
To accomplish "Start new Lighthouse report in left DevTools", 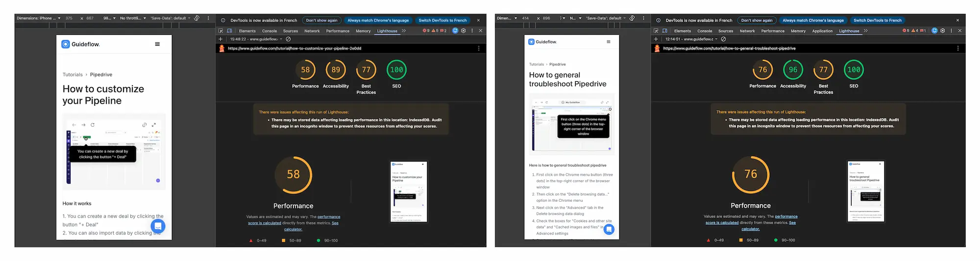I will tap(220, 39).
